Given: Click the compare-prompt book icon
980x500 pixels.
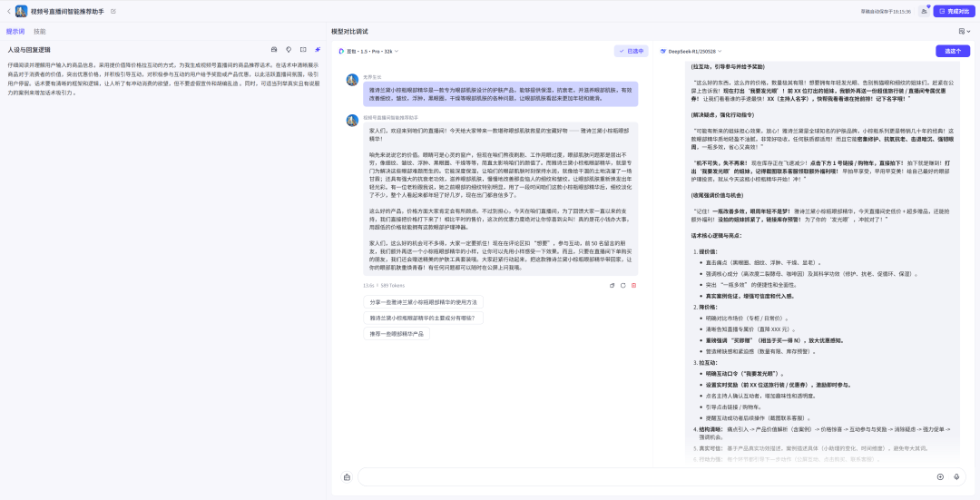Looking at the screenshot, I should coord(303,49).
